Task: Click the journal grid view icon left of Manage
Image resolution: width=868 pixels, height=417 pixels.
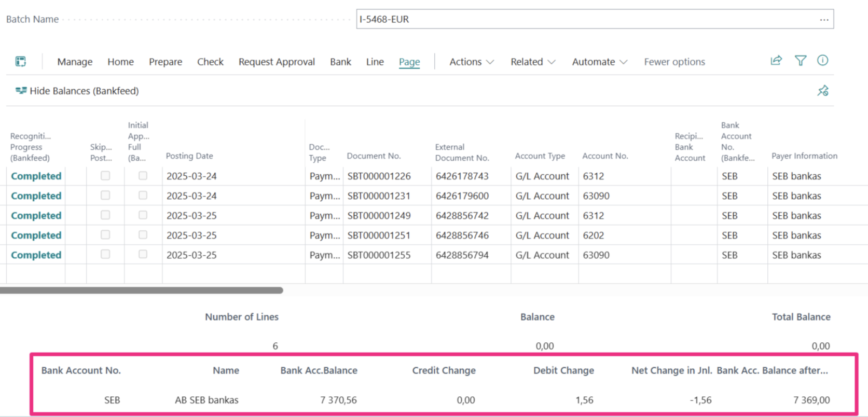Action: click(20, 61)
